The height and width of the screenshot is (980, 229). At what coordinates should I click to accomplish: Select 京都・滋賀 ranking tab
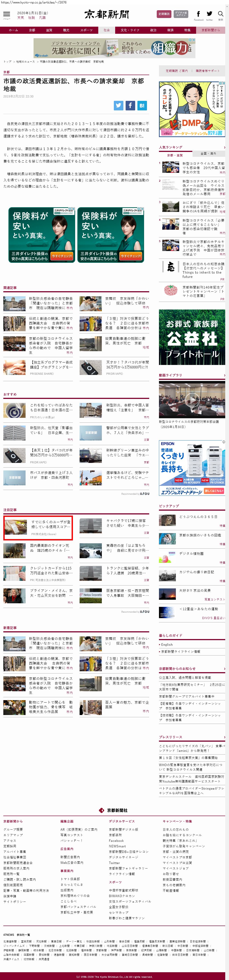(175, 155)
